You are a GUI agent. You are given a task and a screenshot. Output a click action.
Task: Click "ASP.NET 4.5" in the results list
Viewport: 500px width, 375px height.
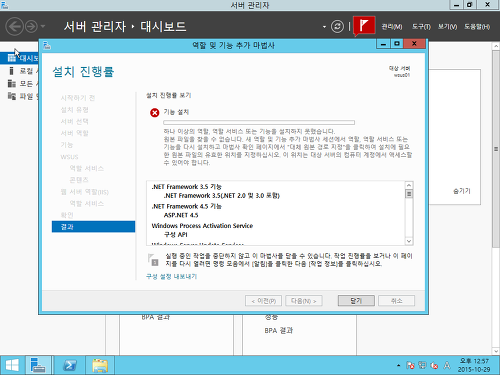(181, 215)
